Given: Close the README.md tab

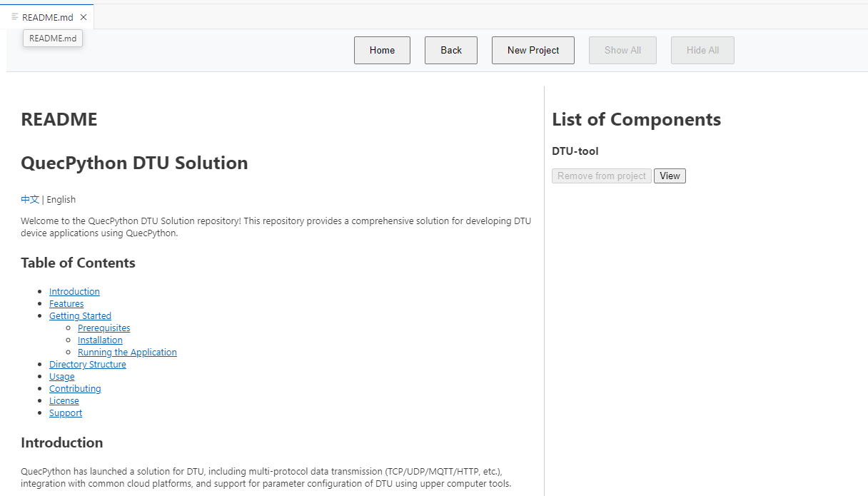Looking at the screenshot, I should [84, 17].
